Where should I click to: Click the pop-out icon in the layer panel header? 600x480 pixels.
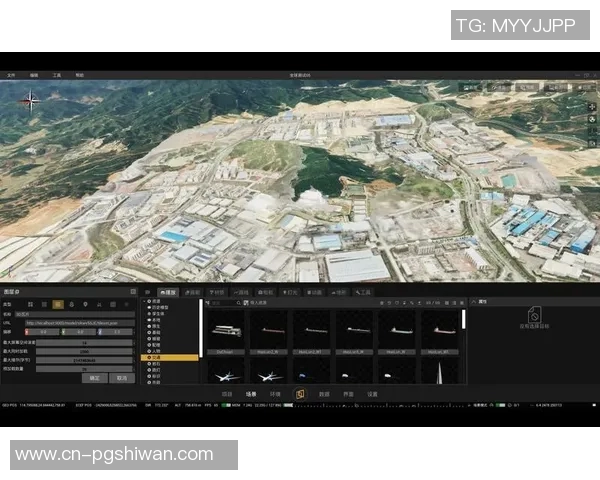coord(133,292)
